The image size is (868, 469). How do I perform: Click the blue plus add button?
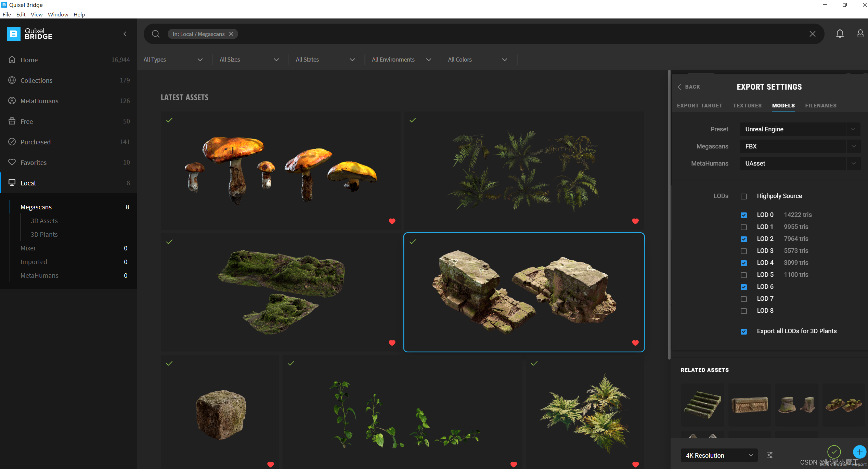tap(859, 452)
